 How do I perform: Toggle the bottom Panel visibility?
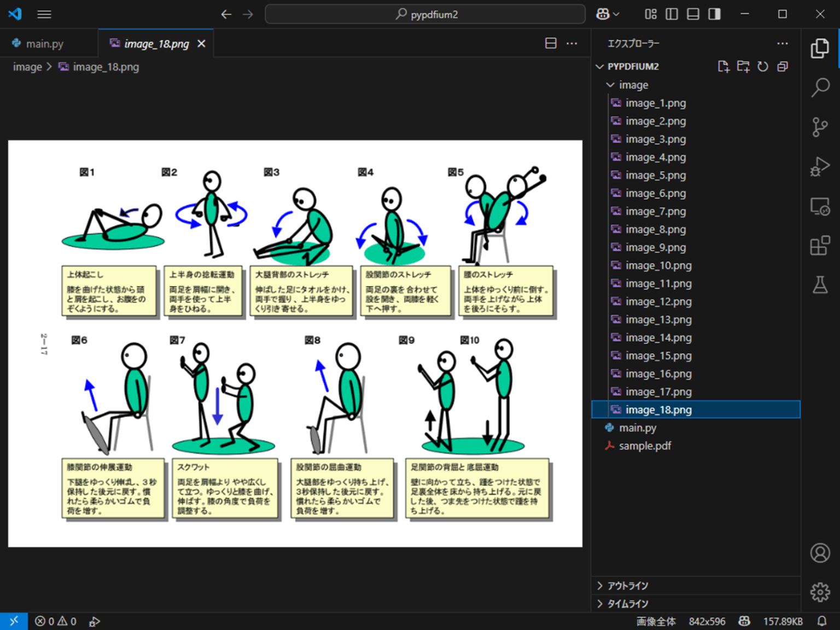coord(692,14)
